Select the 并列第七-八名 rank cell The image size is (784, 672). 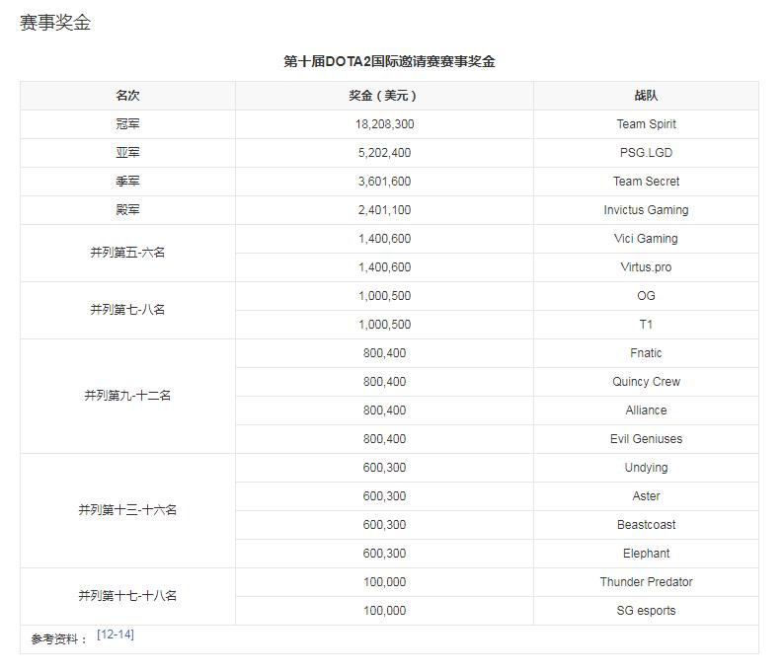point(127,310)
